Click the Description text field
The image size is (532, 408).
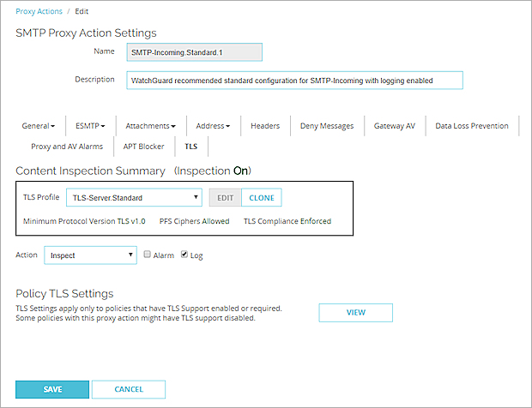[293, 80]
